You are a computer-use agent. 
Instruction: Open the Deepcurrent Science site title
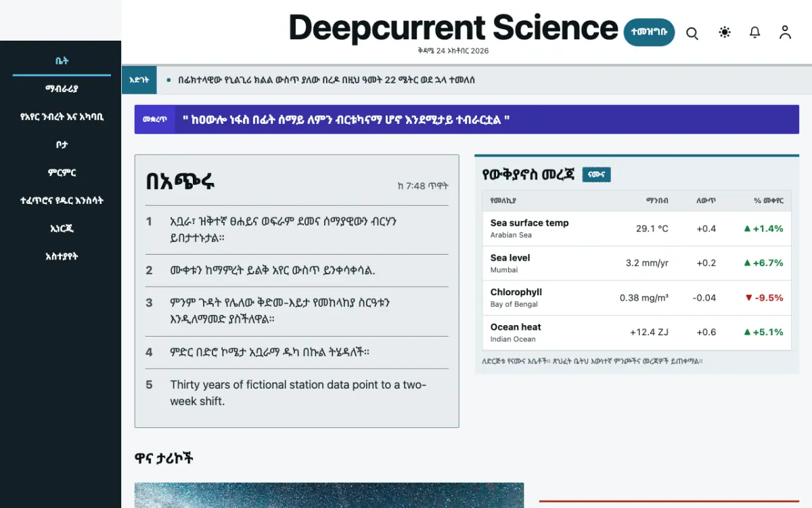tap(453, 28)
